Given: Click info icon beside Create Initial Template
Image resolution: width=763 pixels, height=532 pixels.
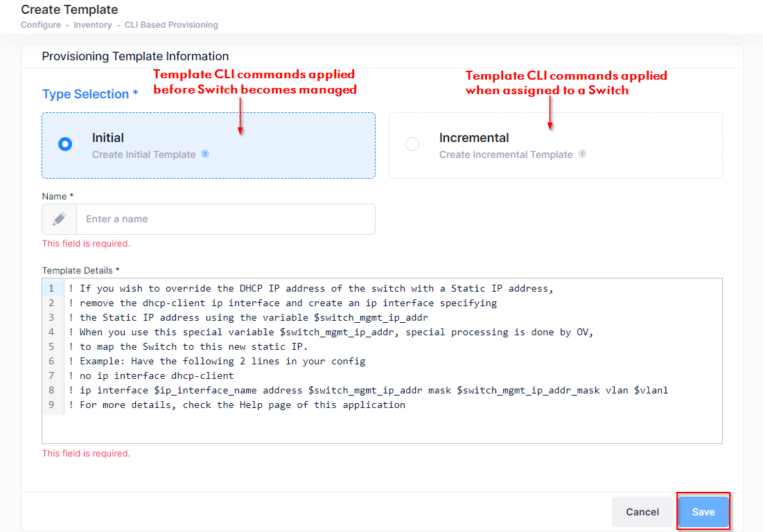Looking at the screenshot, I should point(205,154).
